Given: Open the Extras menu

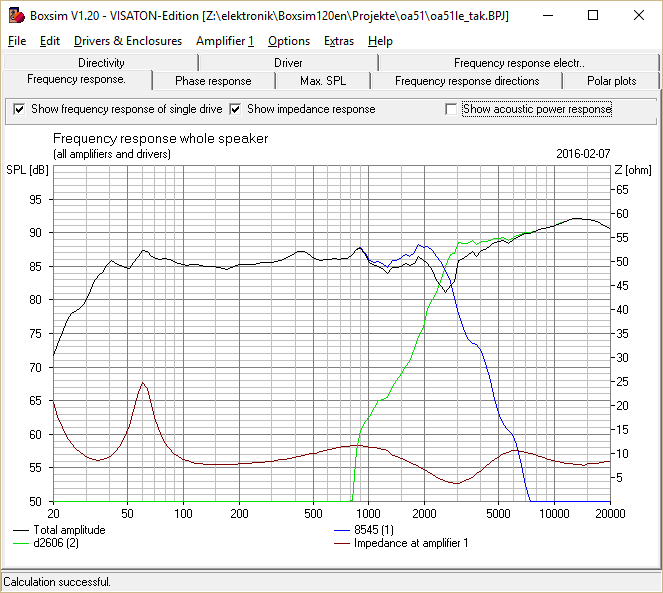Looking at the screenshot, I should [339, 41].
